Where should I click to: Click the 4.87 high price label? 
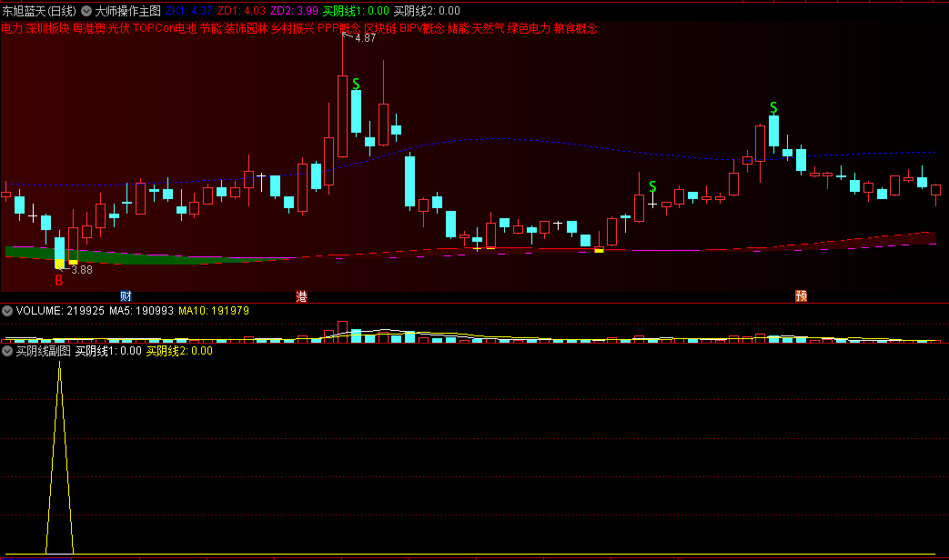click(366, 38)
